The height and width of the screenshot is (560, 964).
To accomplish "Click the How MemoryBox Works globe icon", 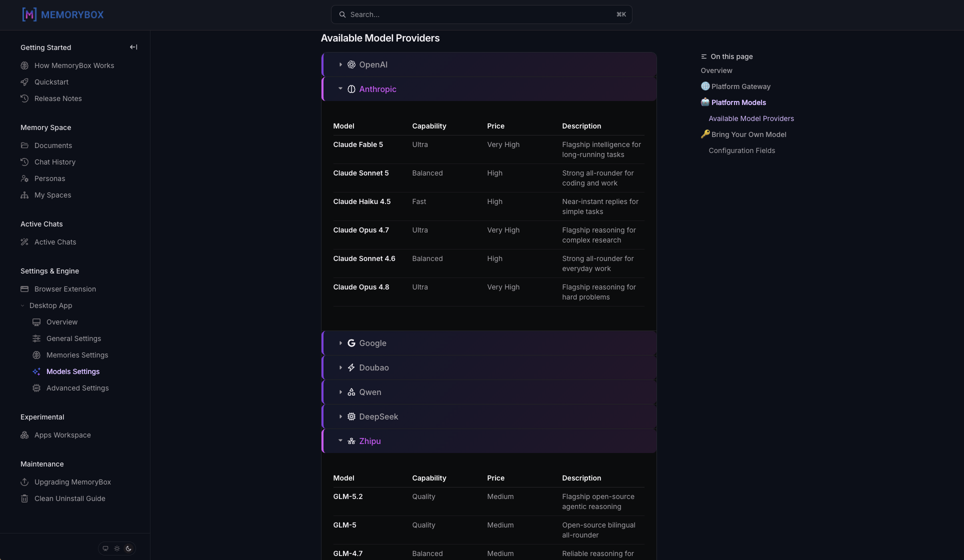I will [x=24, y=65].
